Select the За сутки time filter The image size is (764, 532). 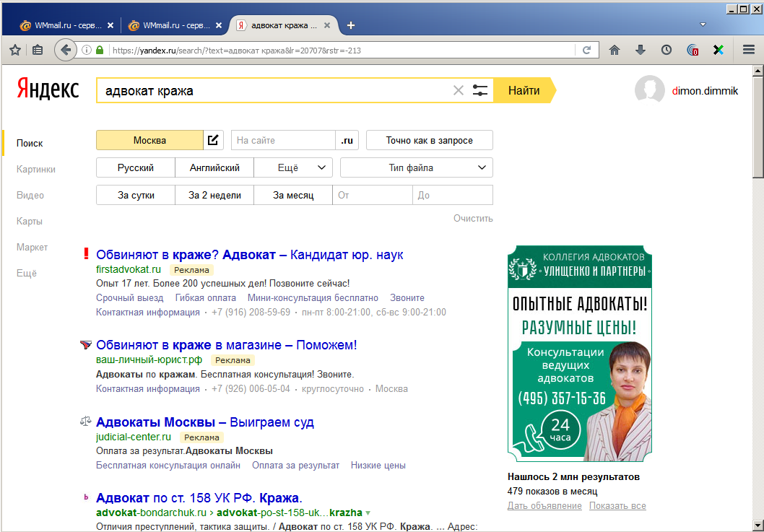136,196
